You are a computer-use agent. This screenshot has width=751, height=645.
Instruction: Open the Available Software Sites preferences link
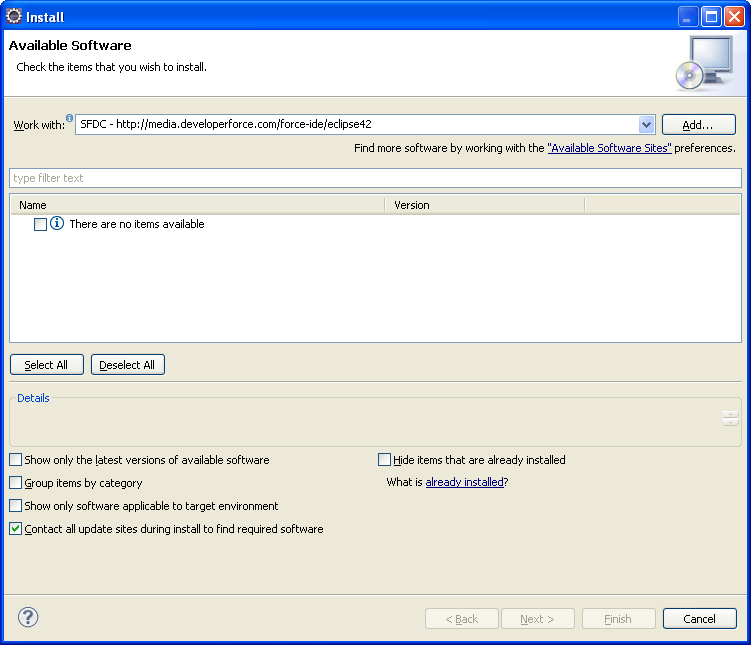[609, 148]
